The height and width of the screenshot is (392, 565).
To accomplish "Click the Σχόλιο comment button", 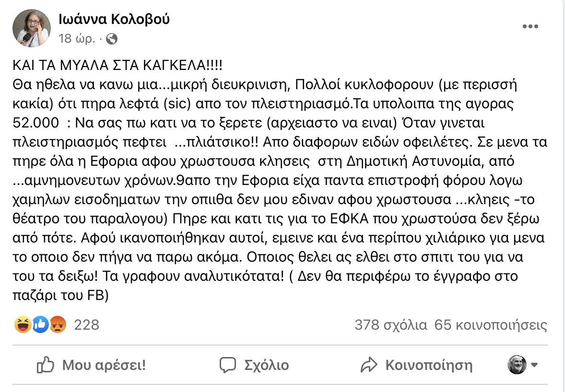I will 254,365.
